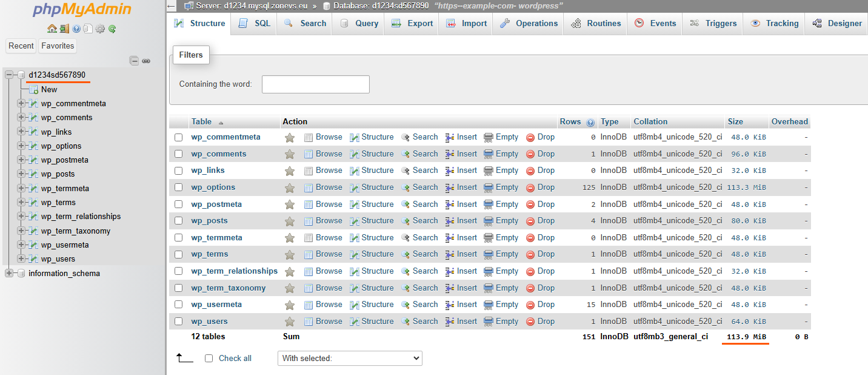Click the Recent button
The width and height of the screenshot is (868, 375).
click(21, 46)
